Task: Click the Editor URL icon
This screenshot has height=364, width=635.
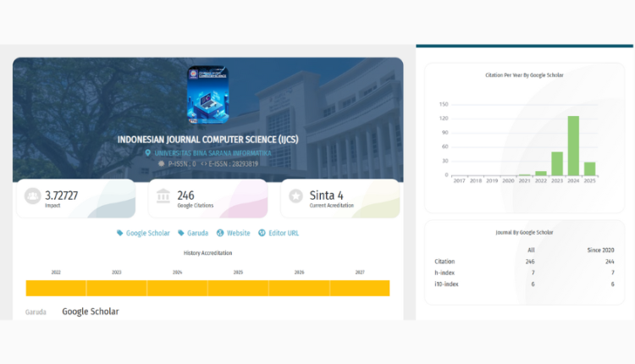Action: tap(262, 233)
